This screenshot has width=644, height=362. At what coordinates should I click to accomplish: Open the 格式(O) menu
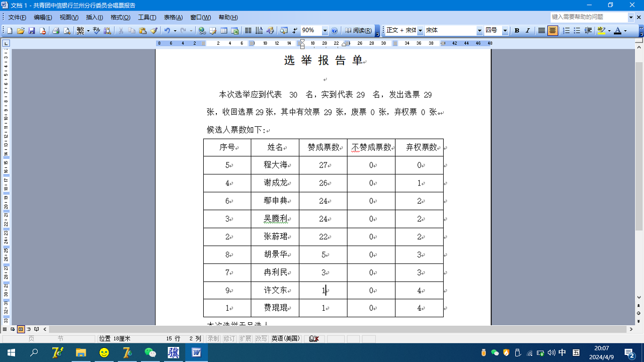120,18
